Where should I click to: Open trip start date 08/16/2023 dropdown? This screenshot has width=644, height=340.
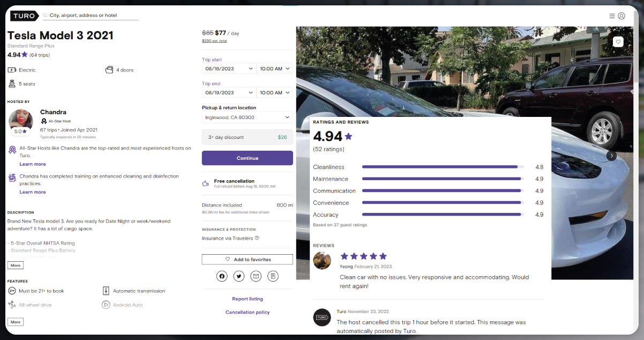coord(229,69)
